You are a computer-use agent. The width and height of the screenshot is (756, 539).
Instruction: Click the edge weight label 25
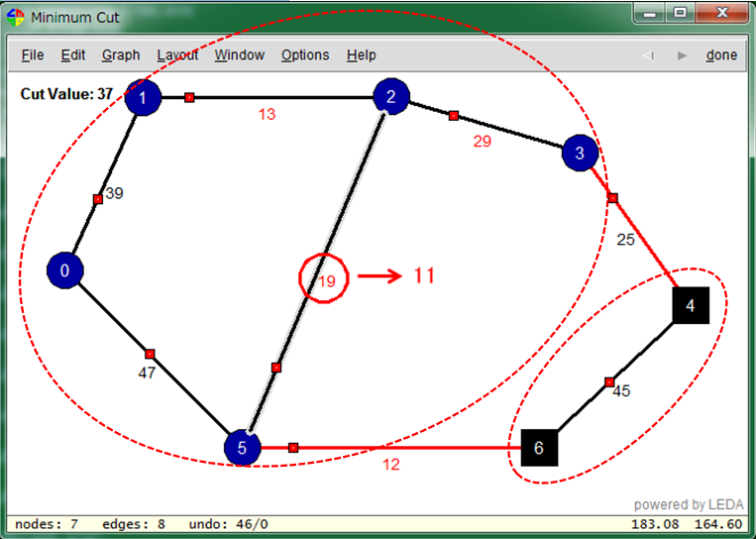click(626, 240)
